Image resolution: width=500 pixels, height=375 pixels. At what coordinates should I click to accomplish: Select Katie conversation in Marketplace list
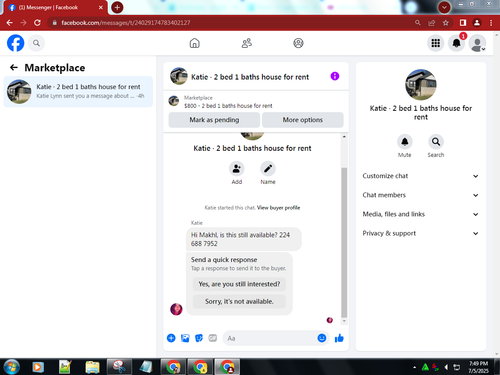(78, 92)
